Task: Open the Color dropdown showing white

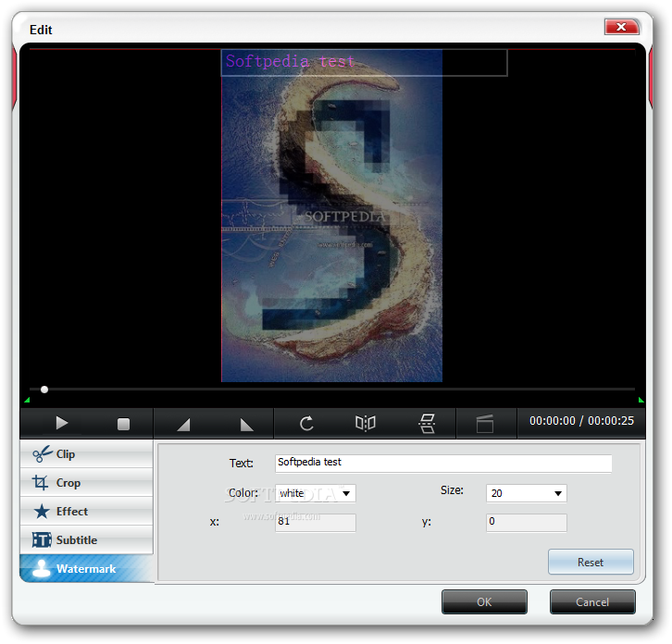Action: (315, 493)
